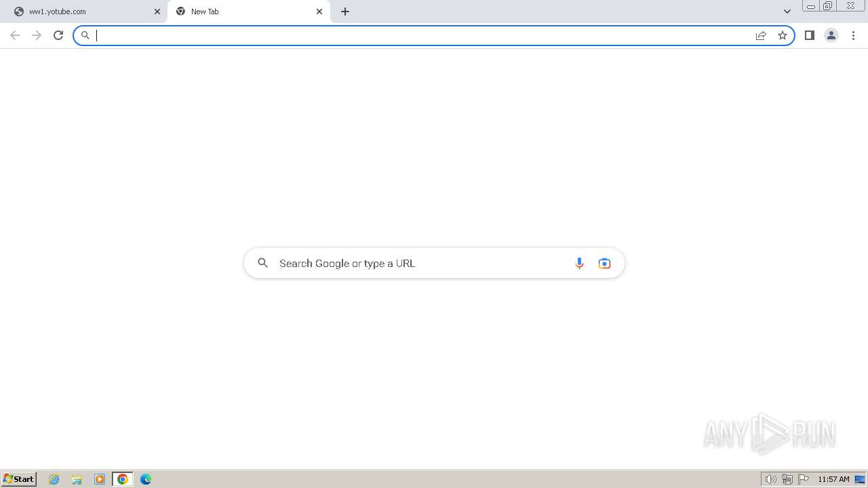Image resolution: width=868 pixels, height=488 pixels.
Task: Click the magnifier icon in Google search box
Action: pyautogui.click(x=263, y=263)
